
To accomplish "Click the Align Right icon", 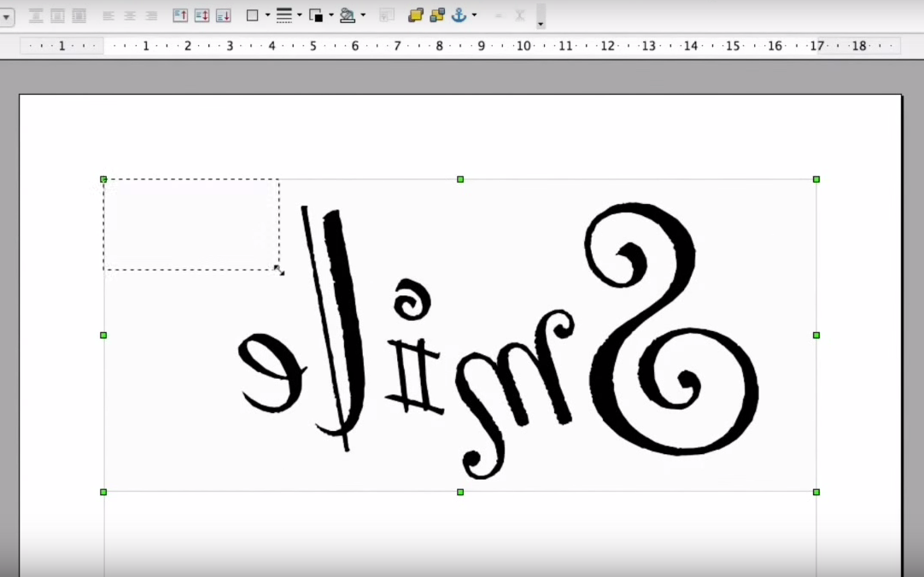I will (150, 15).
